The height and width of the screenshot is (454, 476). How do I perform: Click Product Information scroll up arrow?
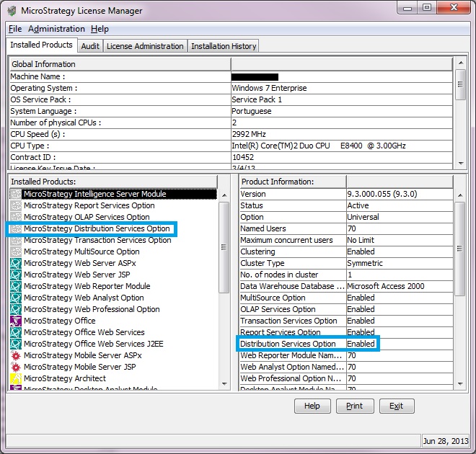click(x=460, y=195)
